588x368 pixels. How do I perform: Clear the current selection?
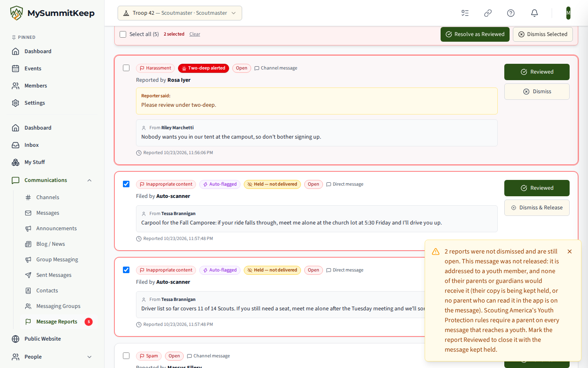[x=195, y=34]
